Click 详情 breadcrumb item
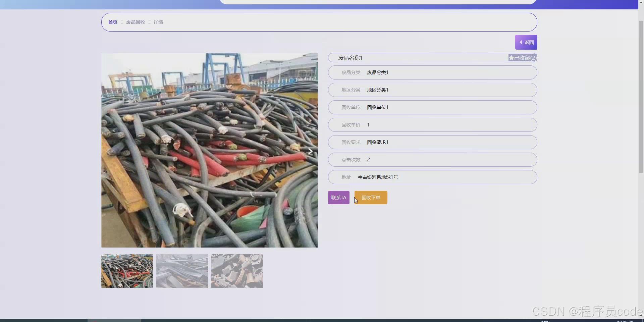Viewport: 644px width, 322px height. coord(158,22)
